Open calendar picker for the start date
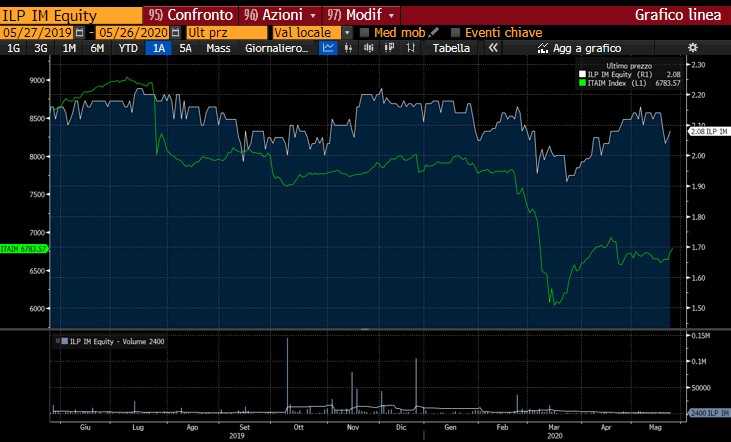The height and width of the screenshot is (442, 731). pos(80,33)
